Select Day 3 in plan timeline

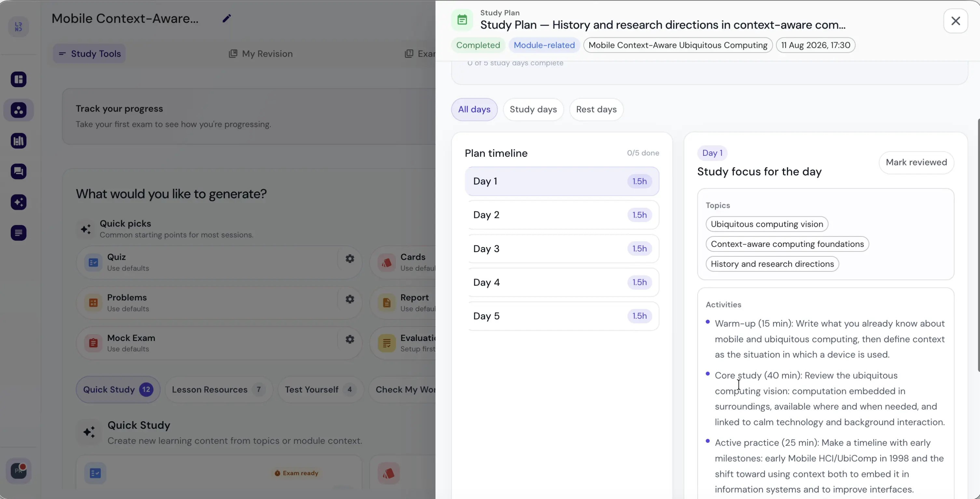coord(562,249)
